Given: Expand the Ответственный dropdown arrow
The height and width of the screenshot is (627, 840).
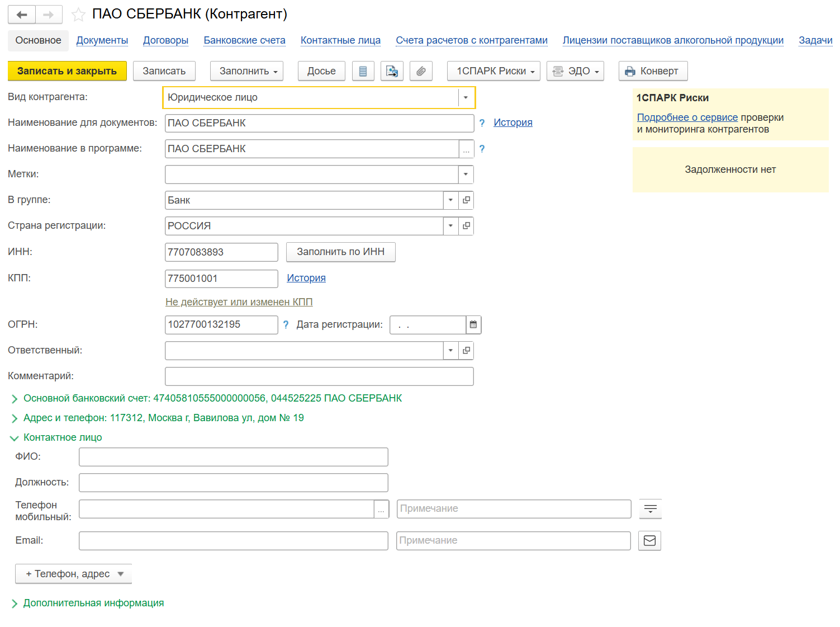Looking at the screenshot, I should [x=450, y=351].
